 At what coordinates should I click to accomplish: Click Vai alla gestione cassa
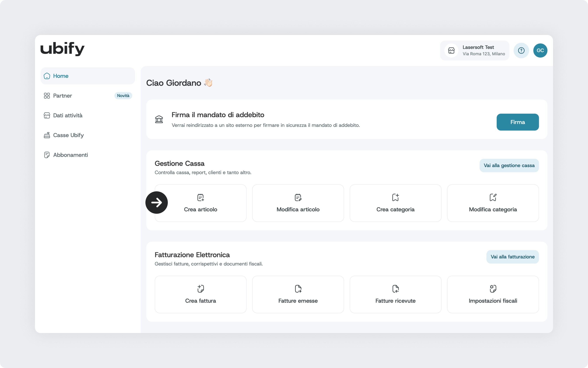tap(509, 165)
